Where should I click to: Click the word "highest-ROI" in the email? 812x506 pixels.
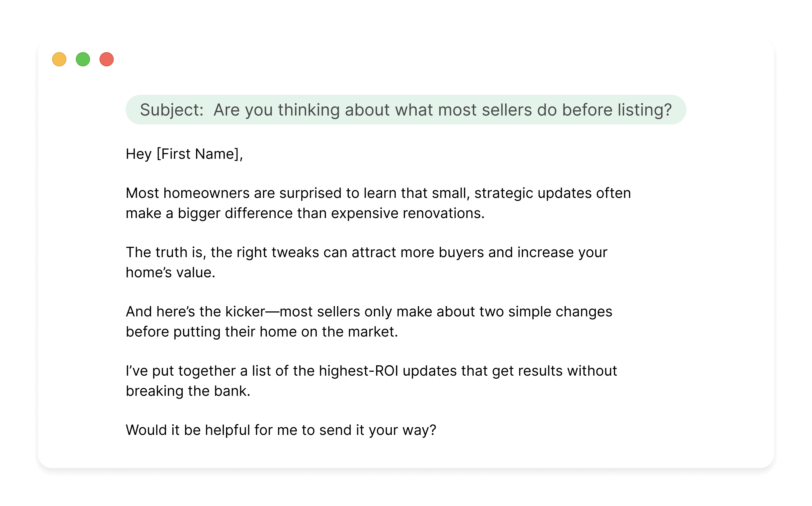point(359,371)
